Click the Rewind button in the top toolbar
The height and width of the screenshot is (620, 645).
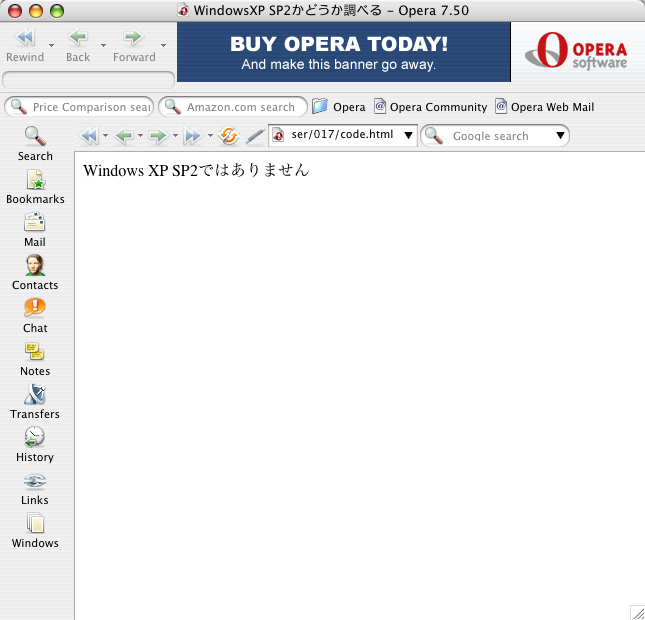pos(25,45)
